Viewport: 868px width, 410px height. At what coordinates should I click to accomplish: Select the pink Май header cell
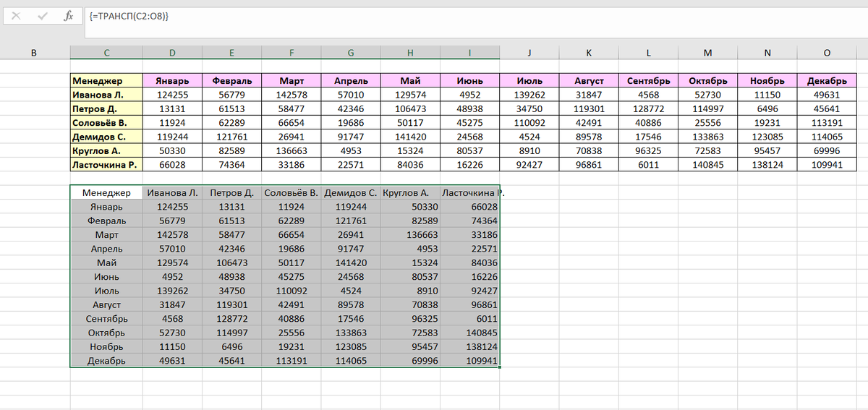[410, 81]
